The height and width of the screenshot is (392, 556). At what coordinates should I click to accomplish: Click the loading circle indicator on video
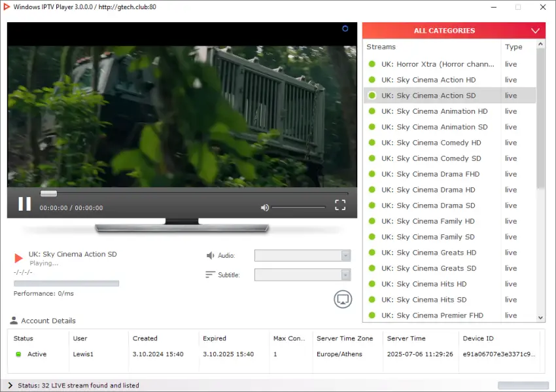[345, 29]
